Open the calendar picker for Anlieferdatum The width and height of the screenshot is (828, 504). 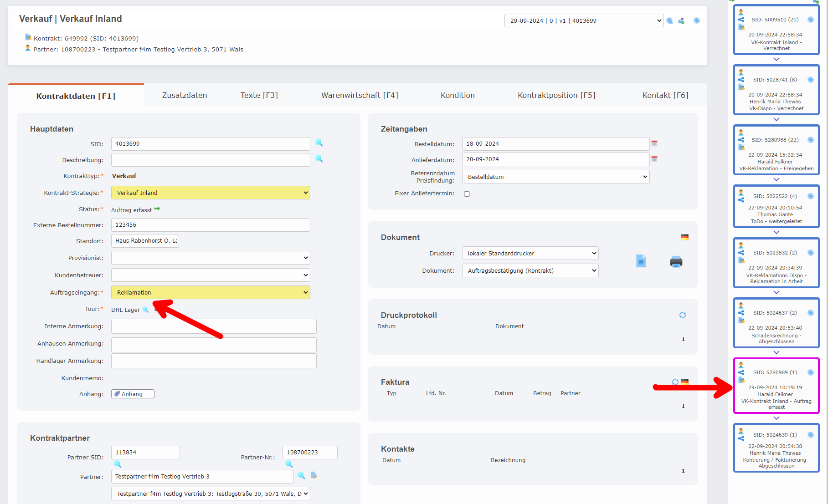[654, 159]
